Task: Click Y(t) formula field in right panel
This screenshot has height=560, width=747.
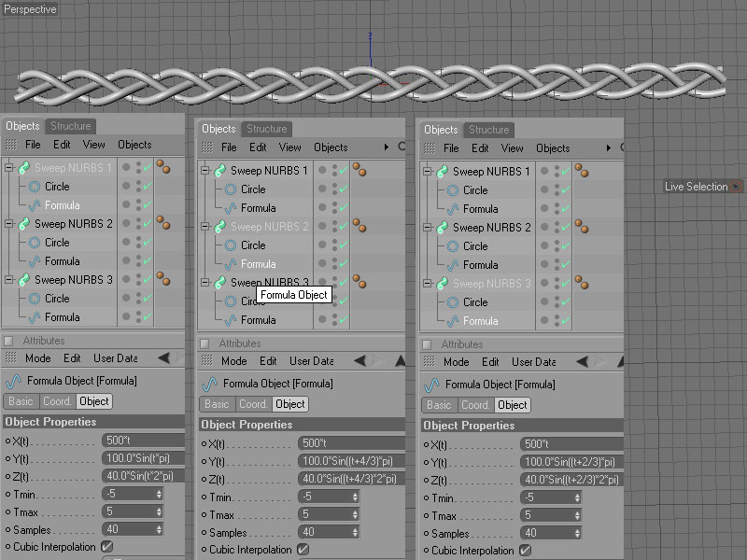Action: [571, 462]
